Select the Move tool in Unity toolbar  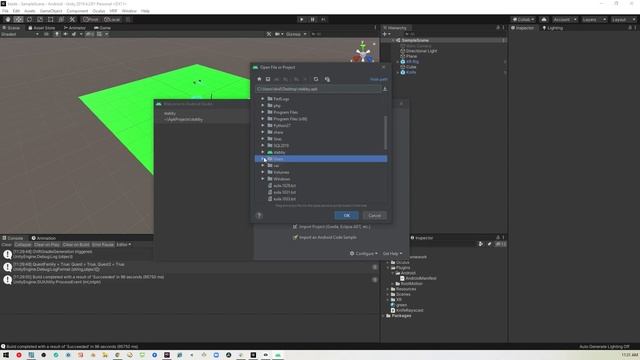(18, 20)
